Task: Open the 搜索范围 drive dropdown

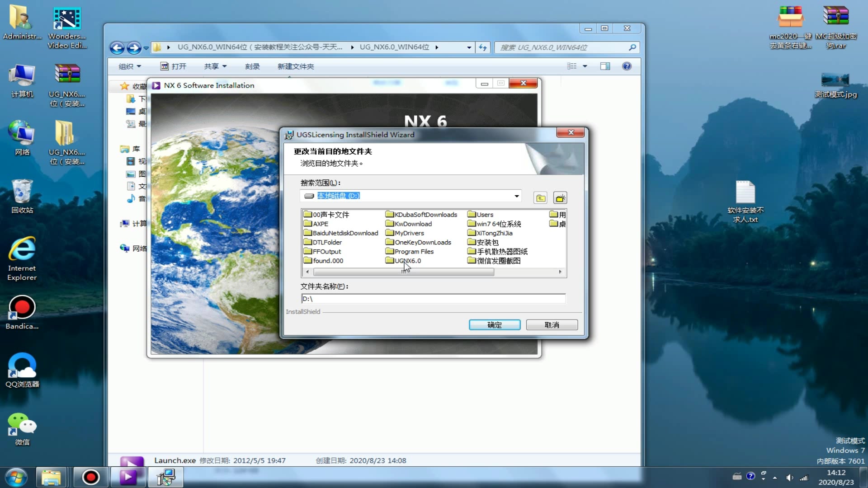Action: [516, 196]
